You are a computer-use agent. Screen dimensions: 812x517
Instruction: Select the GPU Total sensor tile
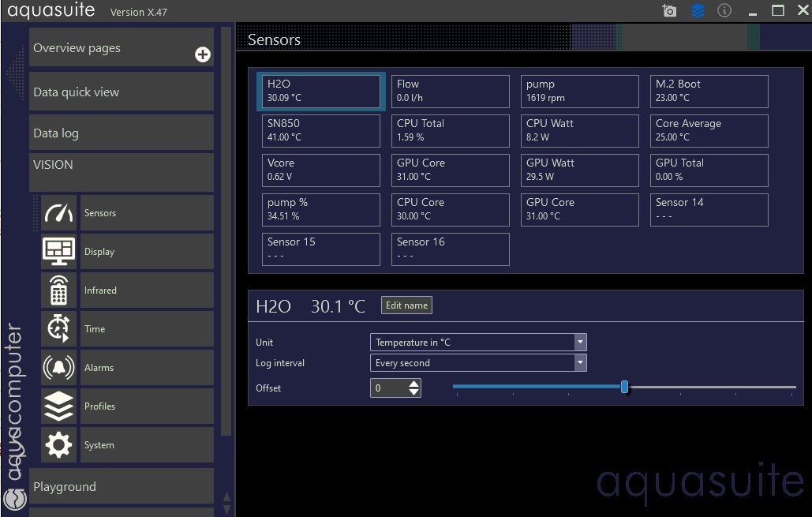tap(709, 170)
